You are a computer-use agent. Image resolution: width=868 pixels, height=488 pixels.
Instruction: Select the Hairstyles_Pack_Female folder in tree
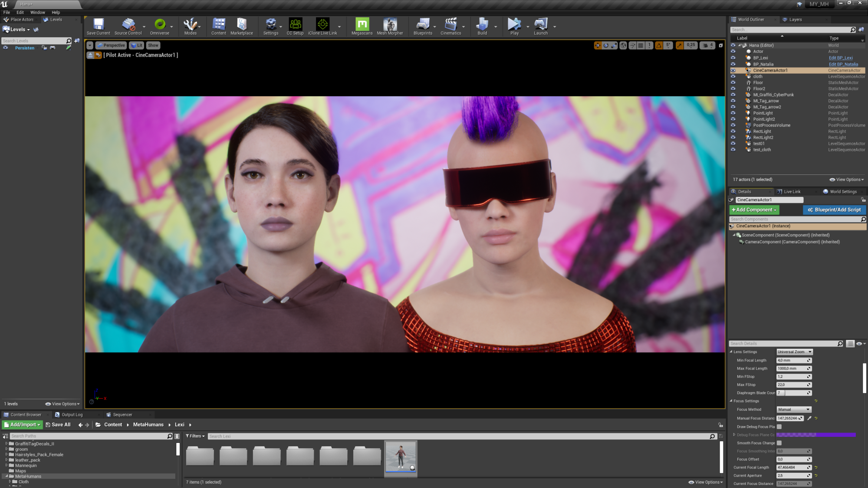(x=39, y=455)
